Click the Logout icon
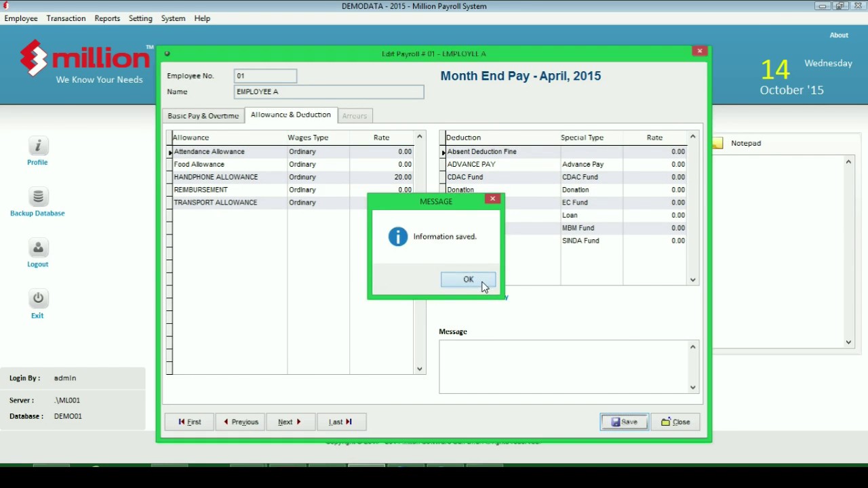The height and width of the screenshot is (488, 868). pos(38,247)
